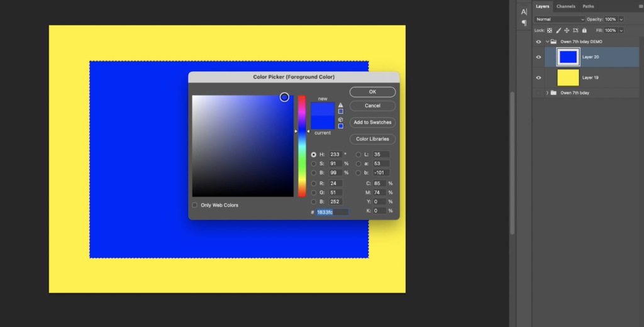
Task: Hide Layer 20 with eye icon
Action: click(x=538, y=57)
